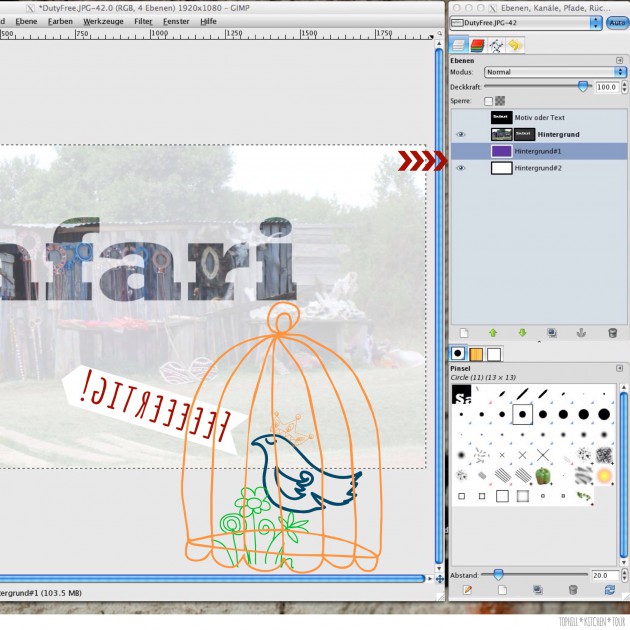The height and width of the screenshot is (630, 630).
Task: Toggle the Auto button for image selection
Action: (x=617, y=23)
